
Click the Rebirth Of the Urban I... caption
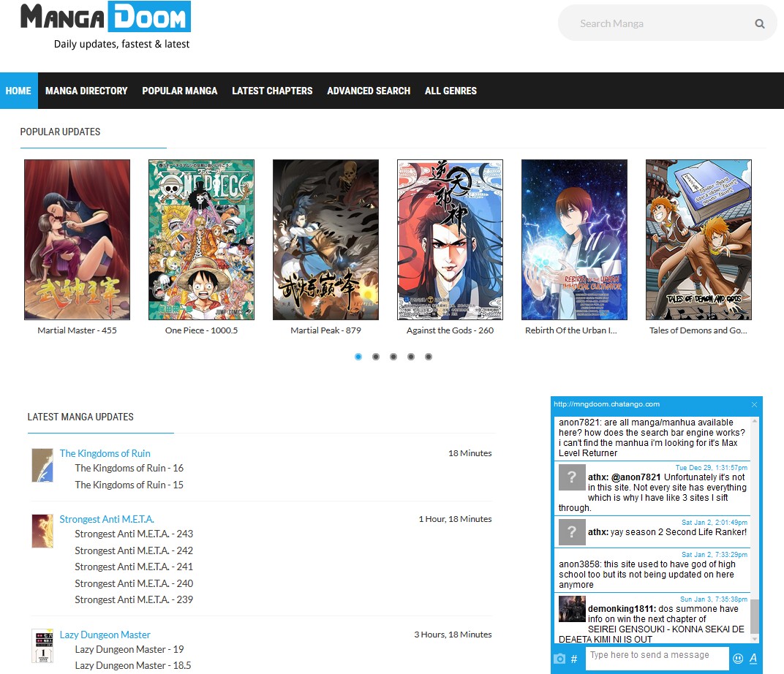[x=571, y=330]
